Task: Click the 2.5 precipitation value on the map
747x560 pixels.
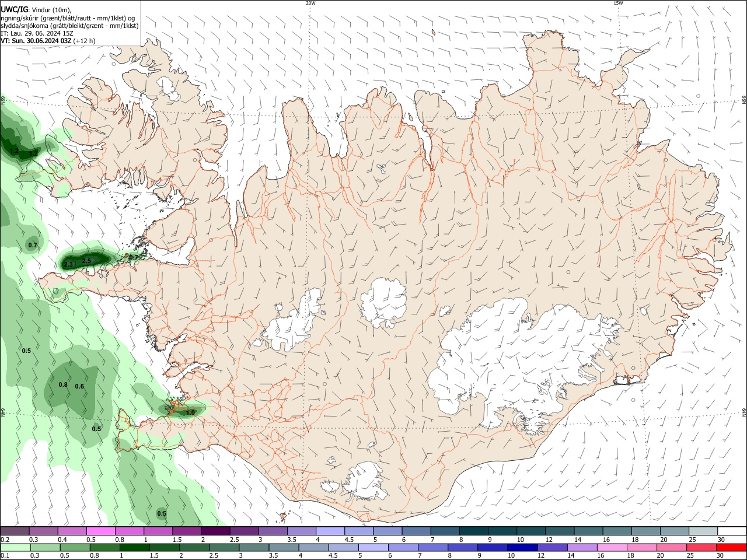Action: pyautogui.click(x=86, y=261)
